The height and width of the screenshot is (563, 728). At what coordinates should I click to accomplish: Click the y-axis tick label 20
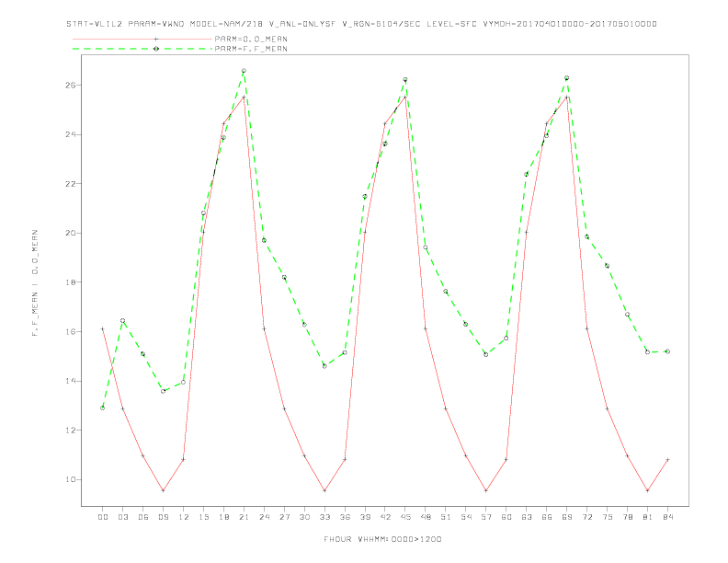click(x=71, y=233)
